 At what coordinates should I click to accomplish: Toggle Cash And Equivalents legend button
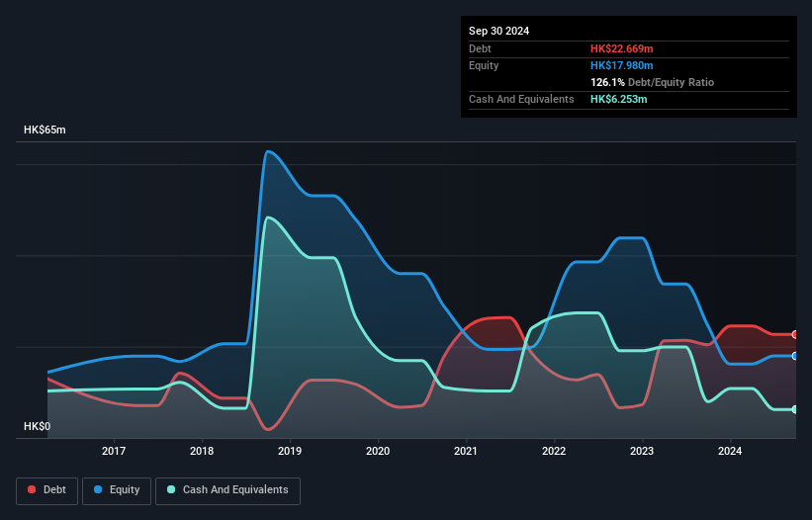coord(227,490)
